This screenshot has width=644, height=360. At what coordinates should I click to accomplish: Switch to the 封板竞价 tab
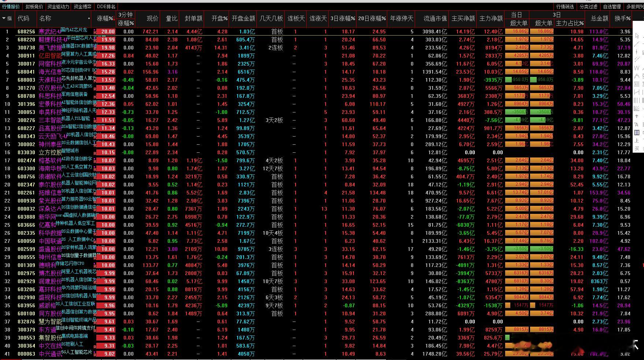34,7
